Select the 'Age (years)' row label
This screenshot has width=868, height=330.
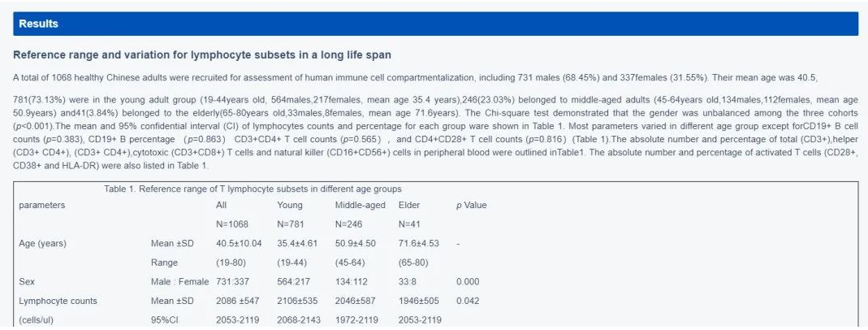tap(43, 244)
